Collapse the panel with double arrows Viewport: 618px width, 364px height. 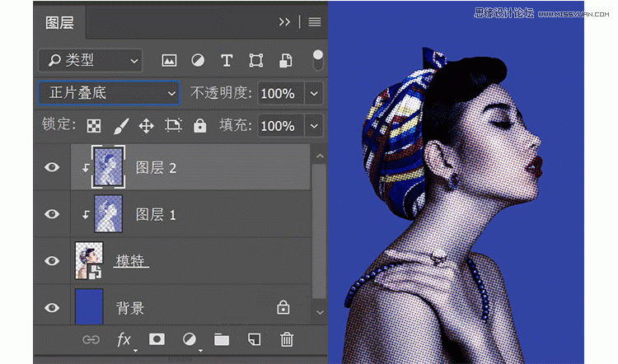[x=284, y=22]
